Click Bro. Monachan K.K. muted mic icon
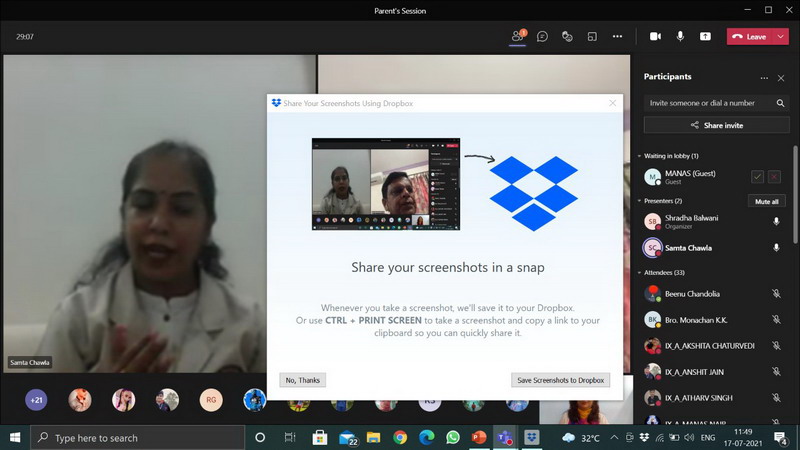 click(776, 319)
